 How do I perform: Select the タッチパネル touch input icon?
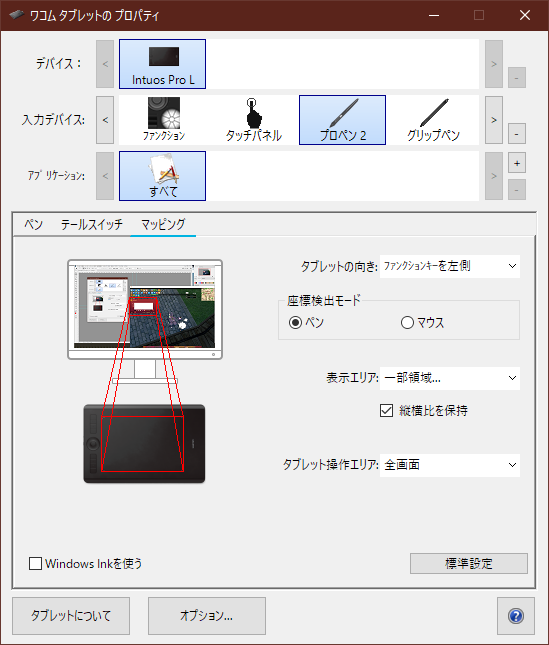click(x=253, y=120)
